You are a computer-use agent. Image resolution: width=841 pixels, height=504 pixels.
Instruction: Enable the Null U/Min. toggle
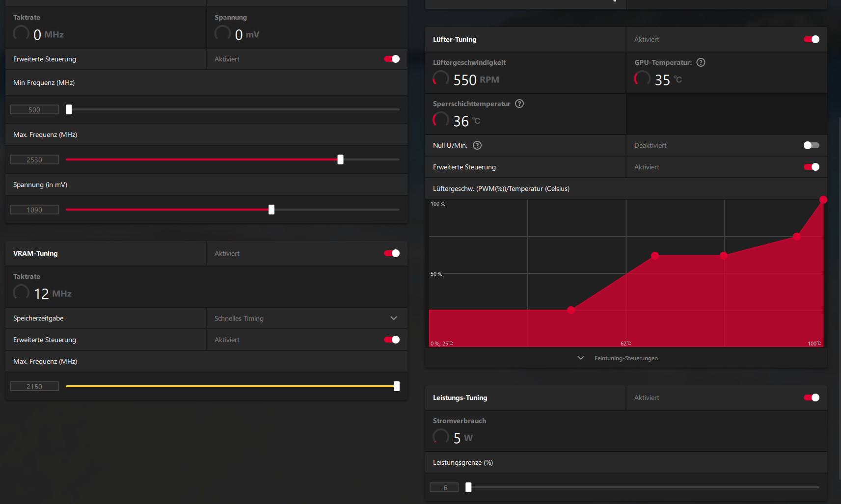pos(812,145)
